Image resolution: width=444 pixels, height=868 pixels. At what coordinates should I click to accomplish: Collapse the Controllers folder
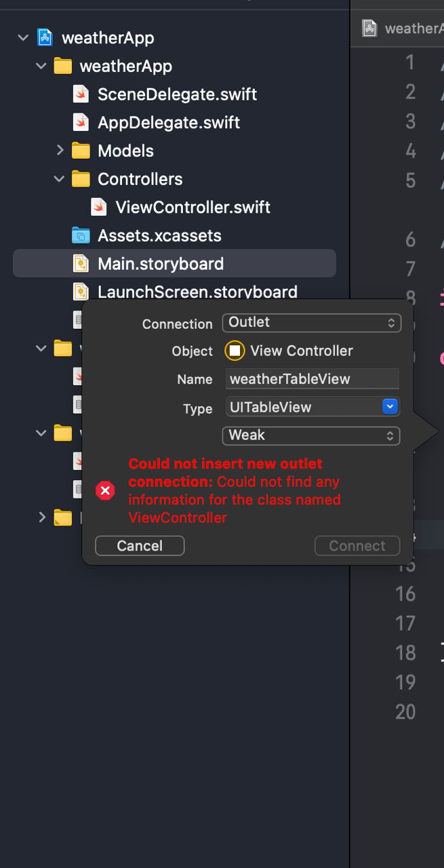coord(60,179)
